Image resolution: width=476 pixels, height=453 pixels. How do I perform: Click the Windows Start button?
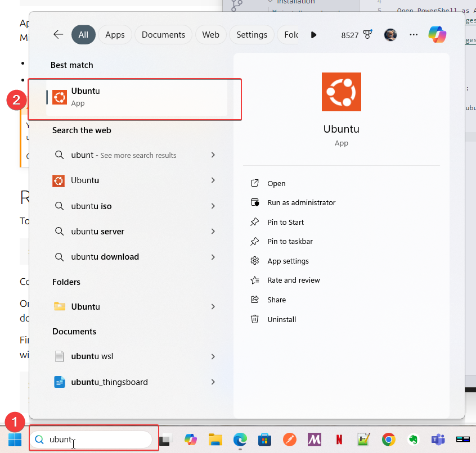coord(15,440)
